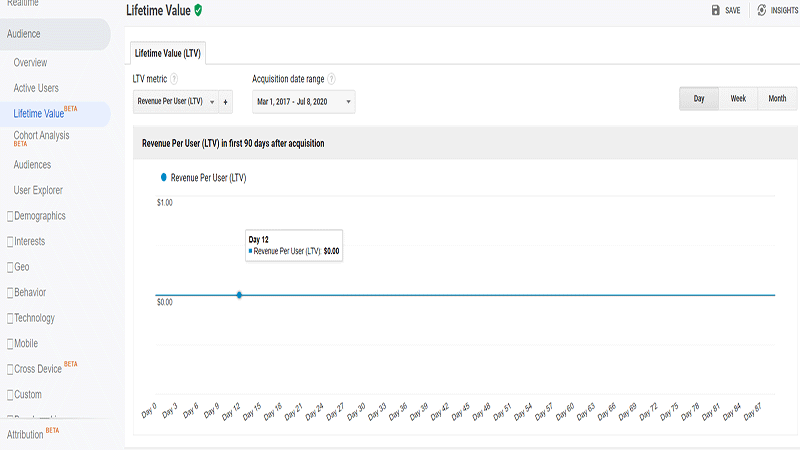
Task: Click the Day 60 axis label
Action: 565,412
